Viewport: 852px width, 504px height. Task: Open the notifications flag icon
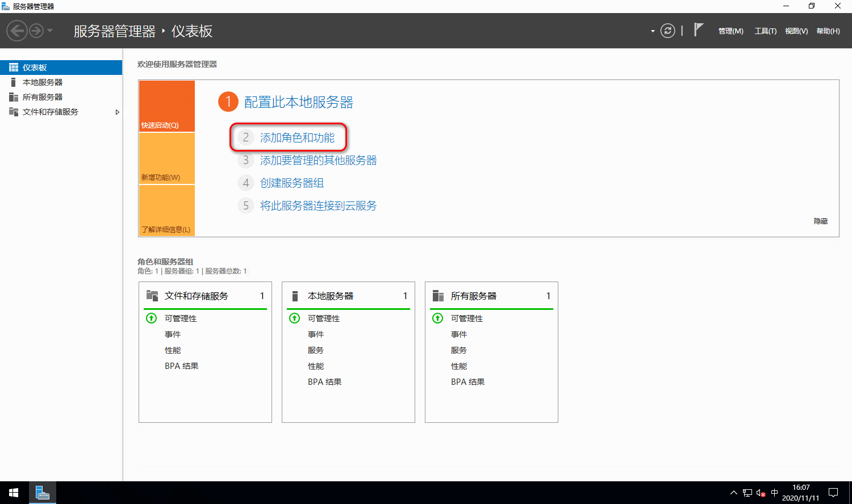pyautogui.click(x=699, y=30)
